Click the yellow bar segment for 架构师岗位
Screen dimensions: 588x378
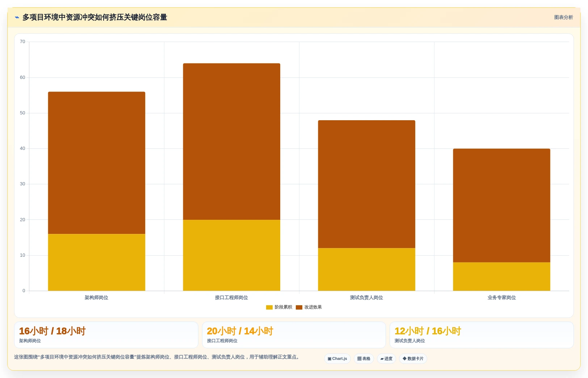point(97,262)
